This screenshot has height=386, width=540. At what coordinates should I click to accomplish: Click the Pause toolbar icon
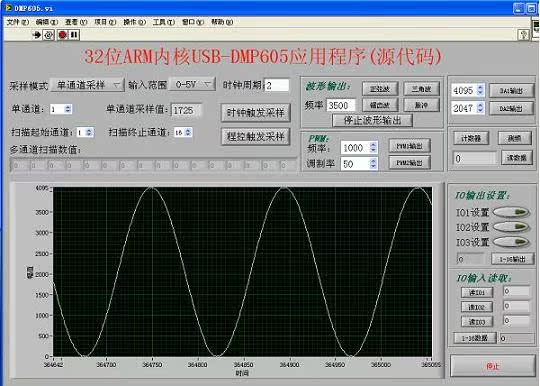(74, 35)
